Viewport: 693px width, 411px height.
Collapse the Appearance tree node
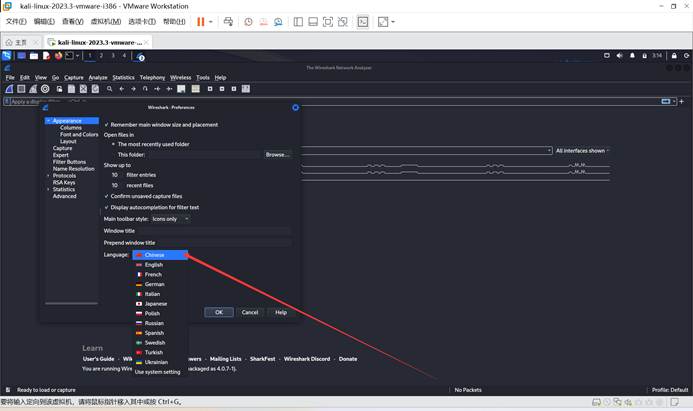coord(48,121)
